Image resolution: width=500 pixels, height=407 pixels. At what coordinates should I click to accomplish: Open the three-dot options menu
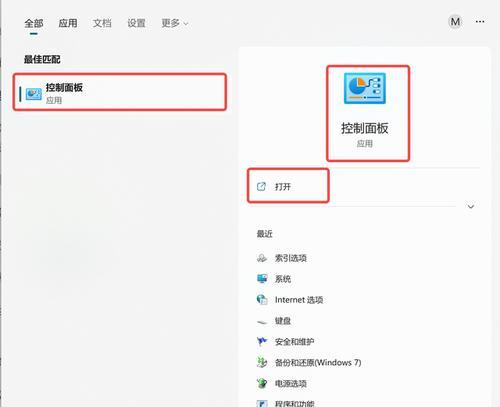point(480,22)
